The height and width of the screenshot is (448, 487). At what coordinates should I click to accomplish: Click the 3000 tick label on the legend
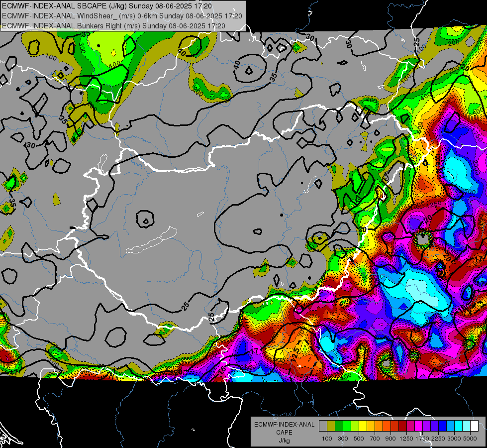tap(454, 439)
